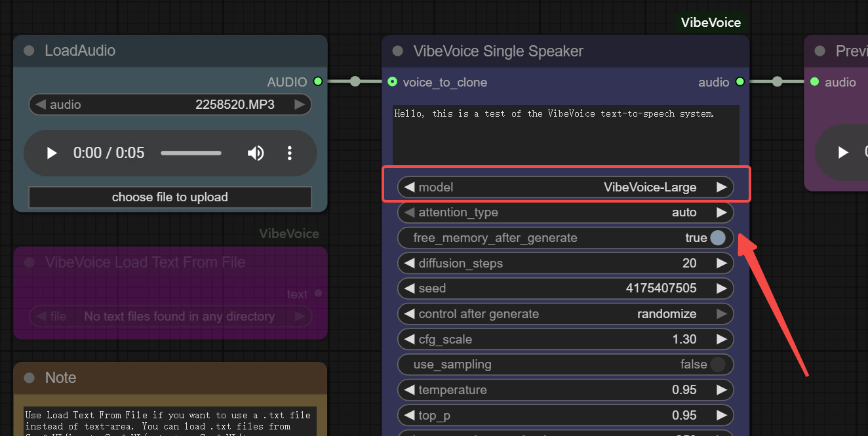Open control after generate dropdown randomize
The height and width of the screenshot is (436, 868).
(565, 314)
